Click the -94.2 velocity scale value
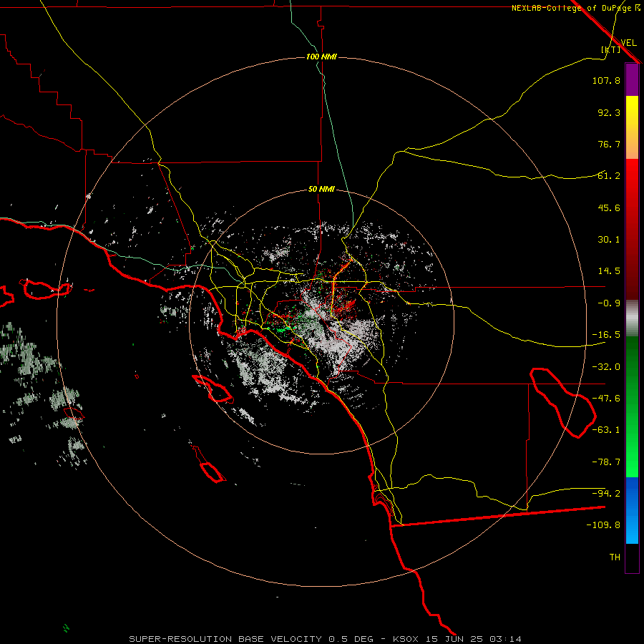 [x=606, y=494]
